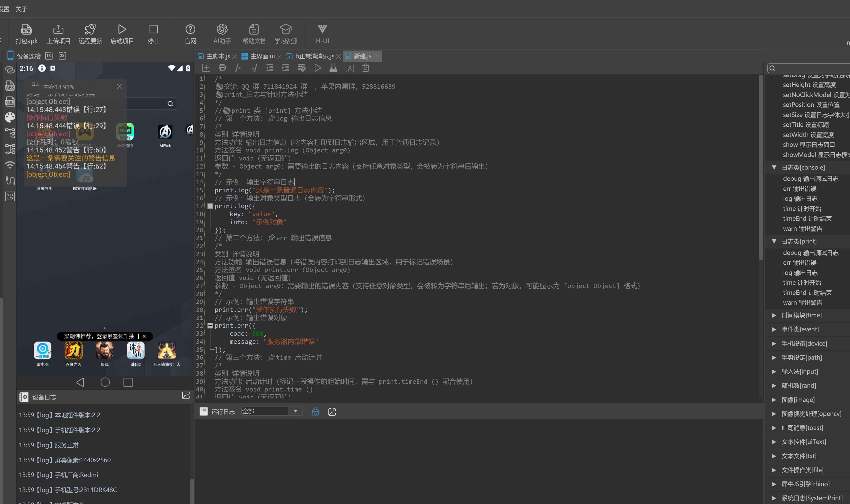
Task: Click the 1x screen scale icon
Action: [49, 56]
